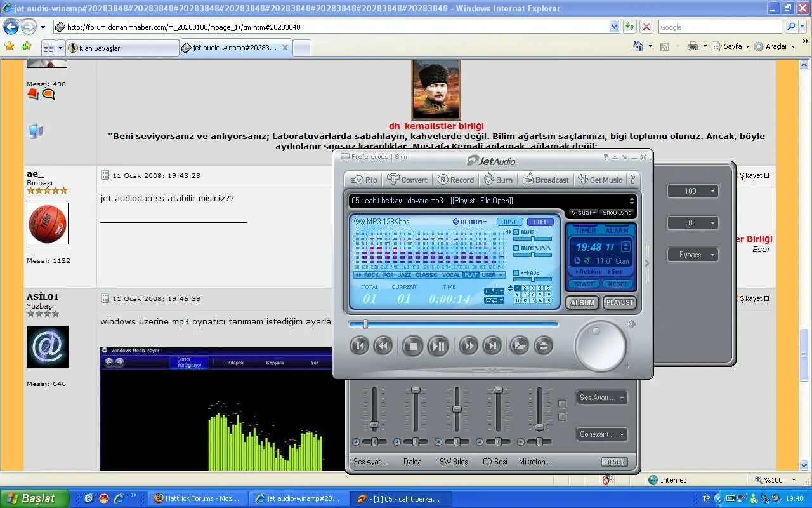Refresh the page in Internet Explorer

click(630, 27)
